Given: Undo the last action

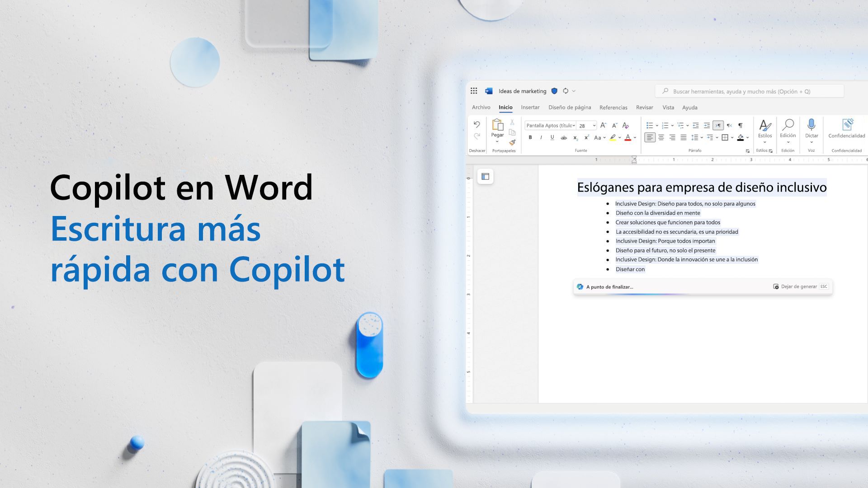Looking at the screenshot, I should [x=476, y=125].
